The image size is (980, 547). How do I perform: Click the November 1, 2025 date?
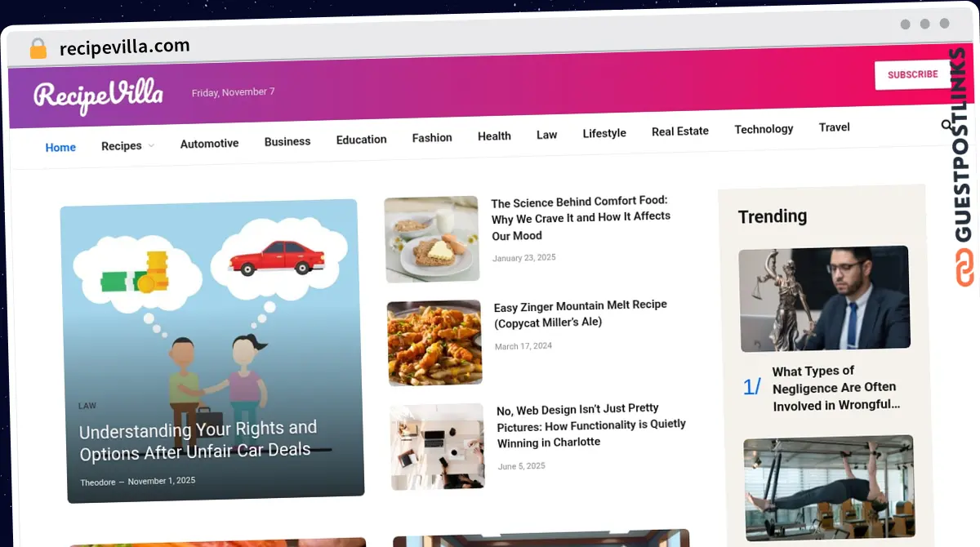point(162,481)
